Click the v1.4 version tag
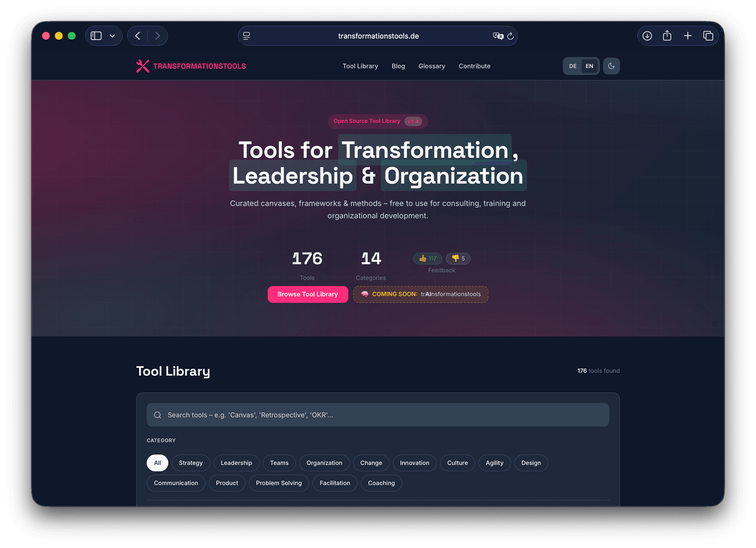Screen dimensions: 756x548 (413, 121)
